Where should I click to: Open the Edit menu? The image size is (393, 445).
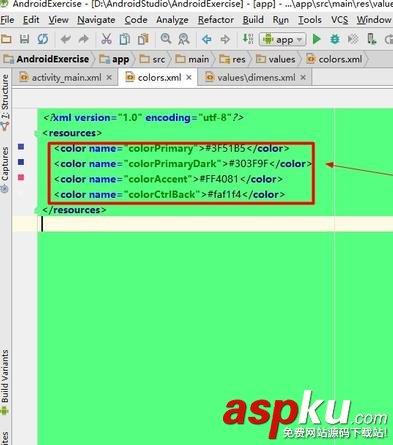click(x=31, y=20)
